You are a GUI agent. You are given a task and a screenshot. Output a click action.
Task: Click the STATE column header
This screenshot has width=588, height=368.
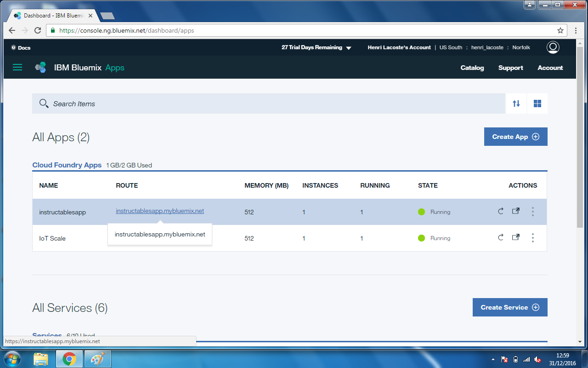pyautogui.click(x=428, y=185)
